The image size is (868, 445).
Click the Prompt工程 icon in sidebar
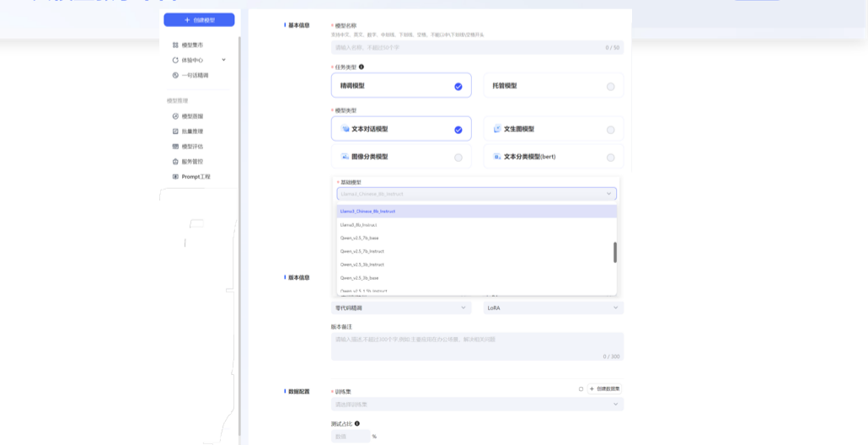click(x=175, y=176)
